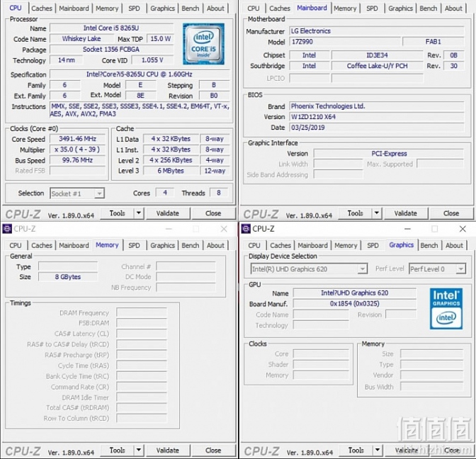Click Close button in Memory window
The image size is (476, 459).
coord(213,450)
